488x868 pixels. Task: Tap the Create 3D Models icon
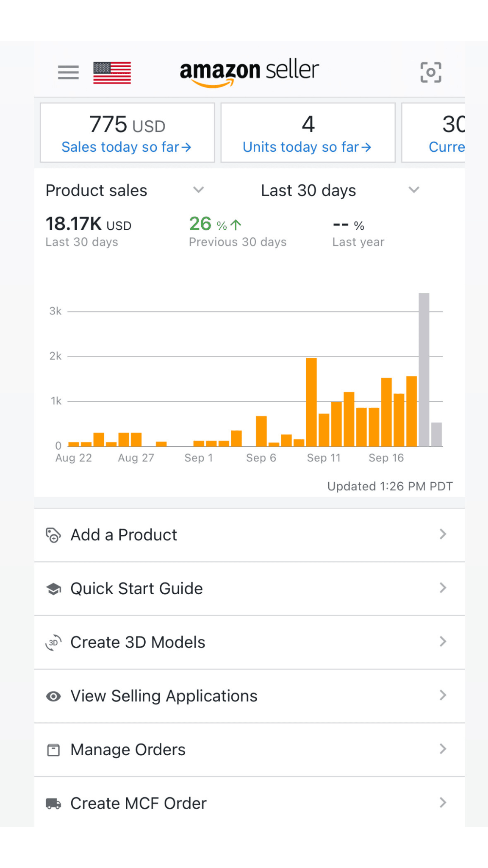tap(53, 643)
